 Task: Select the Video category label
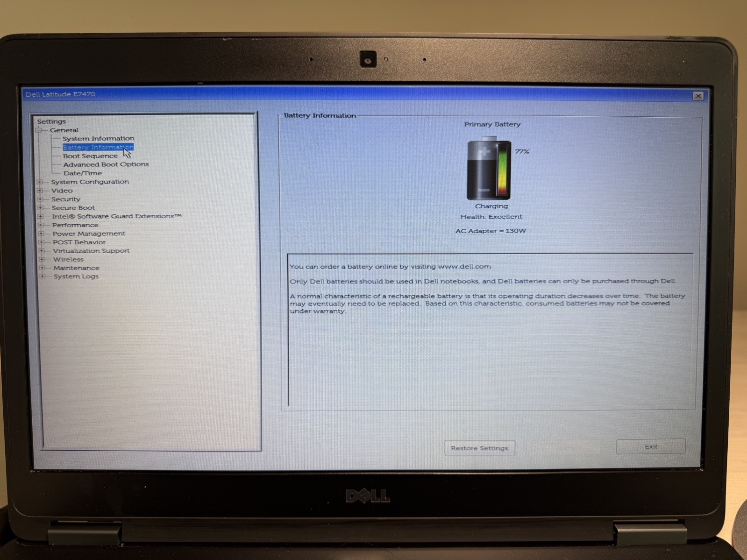[x=62, y=191]
